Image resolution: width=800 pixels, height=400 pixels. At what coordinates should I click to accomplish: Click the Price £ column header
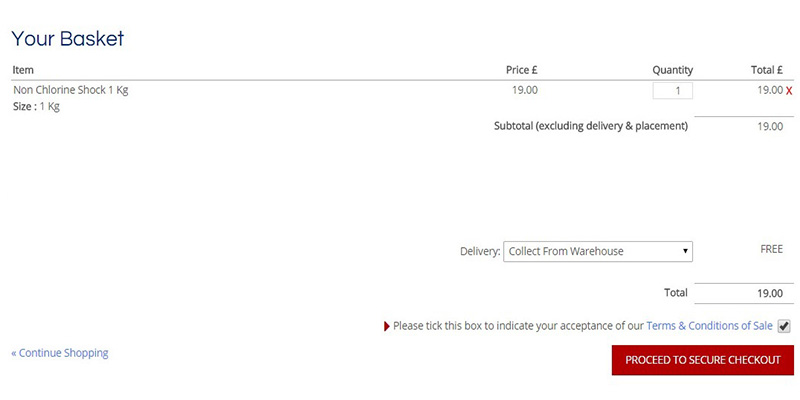click(522, 70)
